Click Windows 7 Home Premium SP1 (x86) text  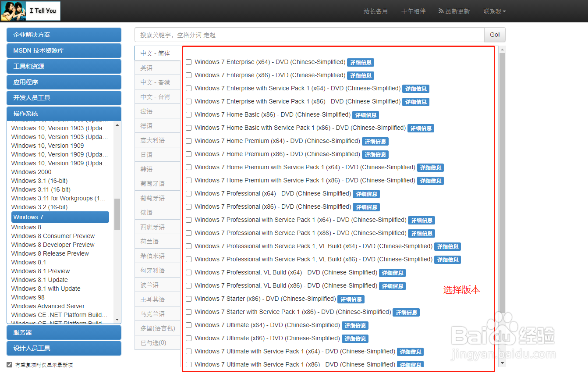pos(305,181)
